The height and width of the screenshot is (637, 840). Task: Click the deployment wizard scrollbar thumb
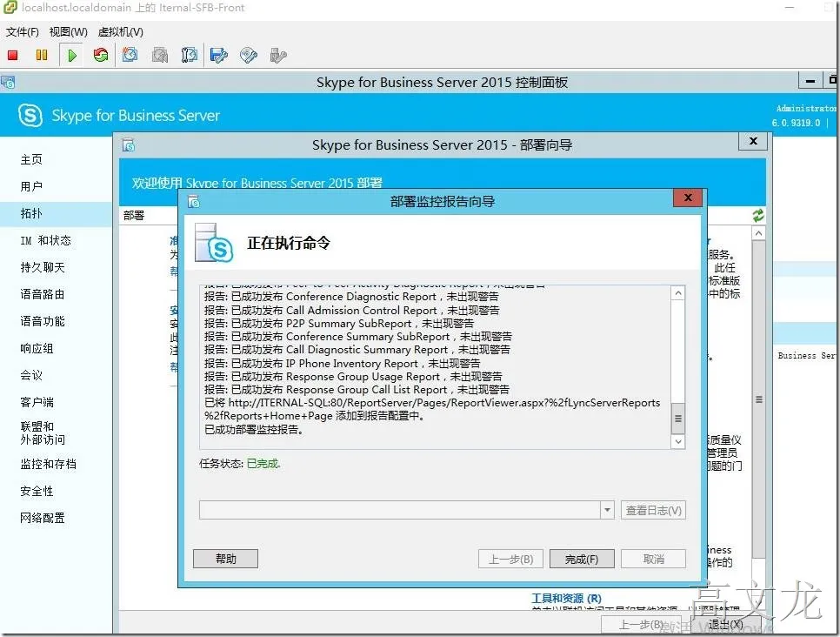[758, 399]
